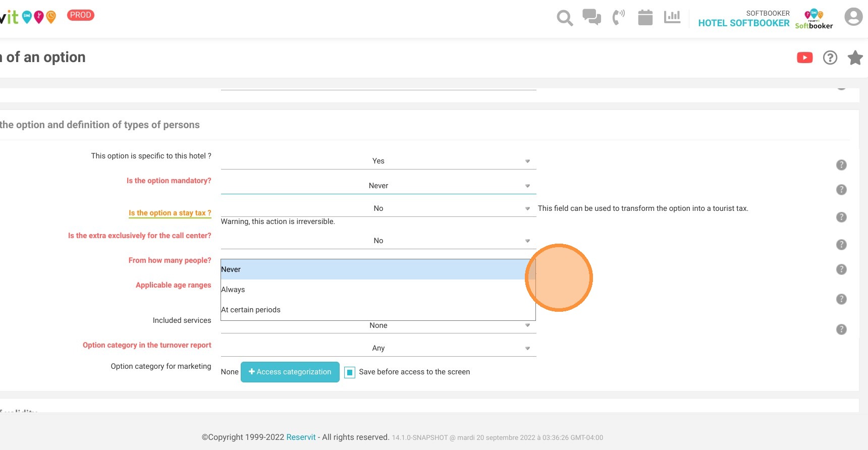
Task: Show help for stay tax row
Action: [x=841, y=217]
